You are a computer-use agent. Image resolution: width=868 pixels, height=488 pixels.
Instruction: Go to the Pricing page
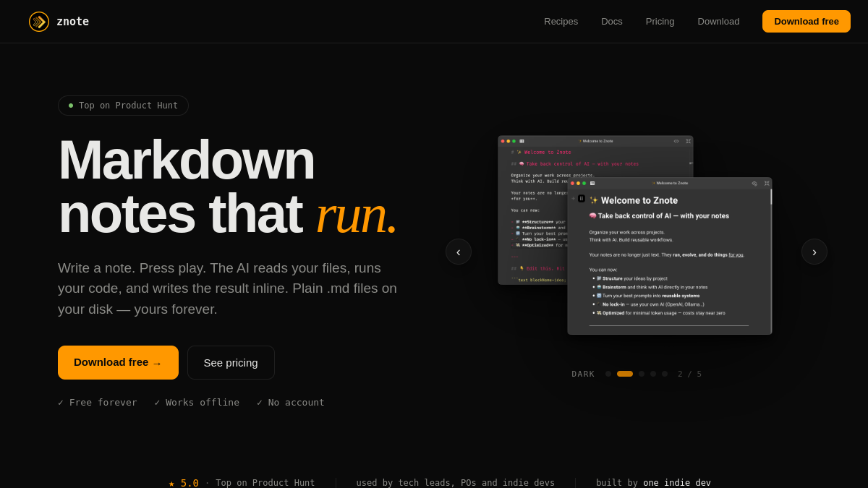(660, 22)
